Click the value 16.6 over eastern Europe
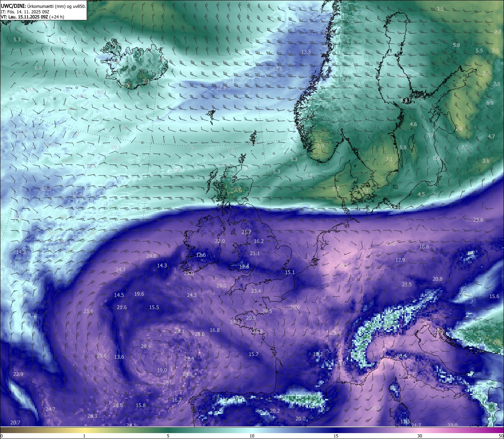 424,246
